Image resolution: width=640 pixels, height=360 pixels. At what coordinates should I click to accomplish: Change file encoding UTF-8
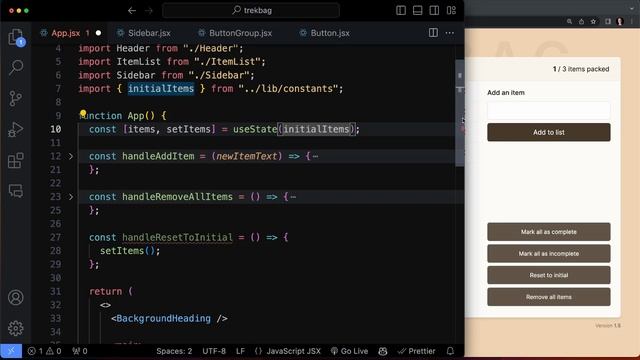click(214, 351)
